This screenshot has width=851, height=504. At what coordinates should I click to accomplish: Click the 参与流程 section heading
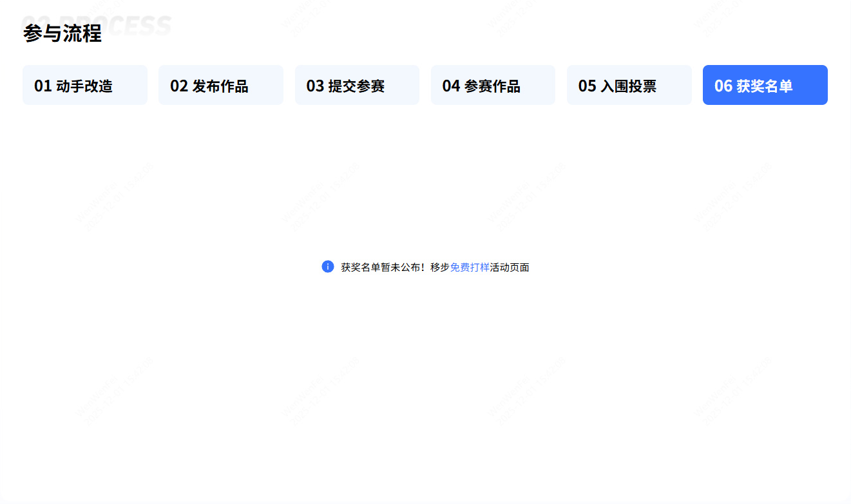click(x=62, y=33)
